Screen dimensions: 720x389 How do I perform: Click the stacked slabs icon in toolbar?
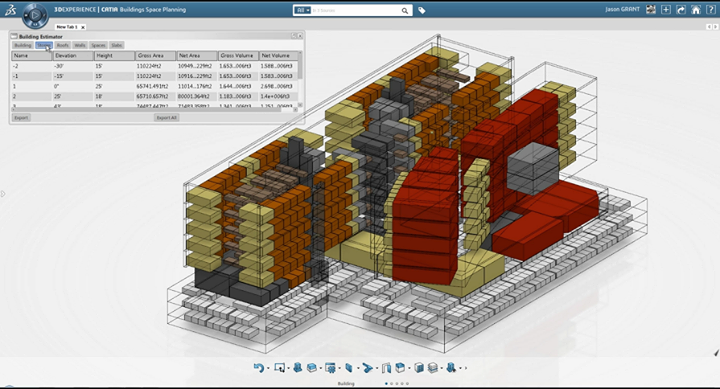coord(433,367)
